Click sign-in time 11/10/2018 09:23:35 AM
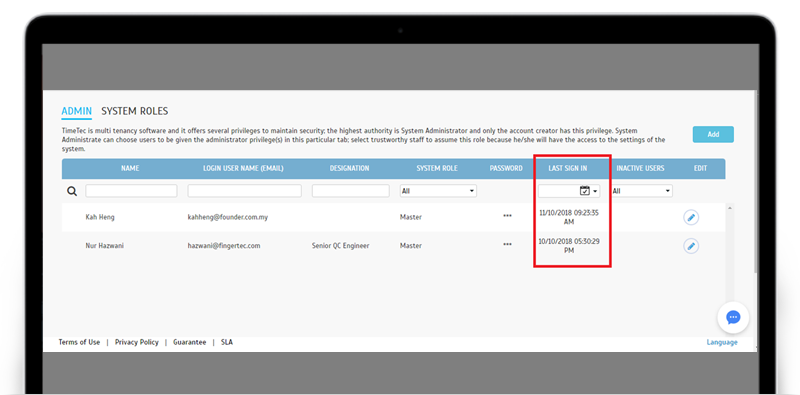Screen dimensions: 800x395 pos(569,217)
